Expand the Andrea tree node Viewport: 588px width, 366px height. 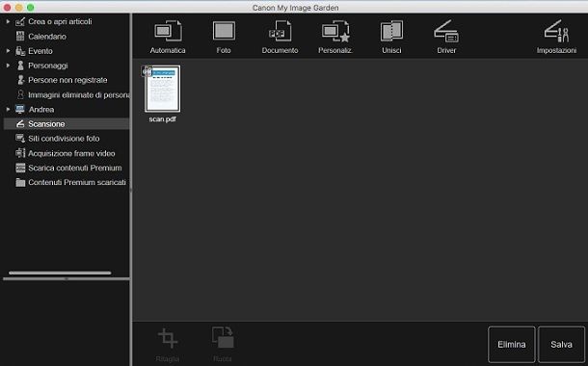(x=8, y=109)
